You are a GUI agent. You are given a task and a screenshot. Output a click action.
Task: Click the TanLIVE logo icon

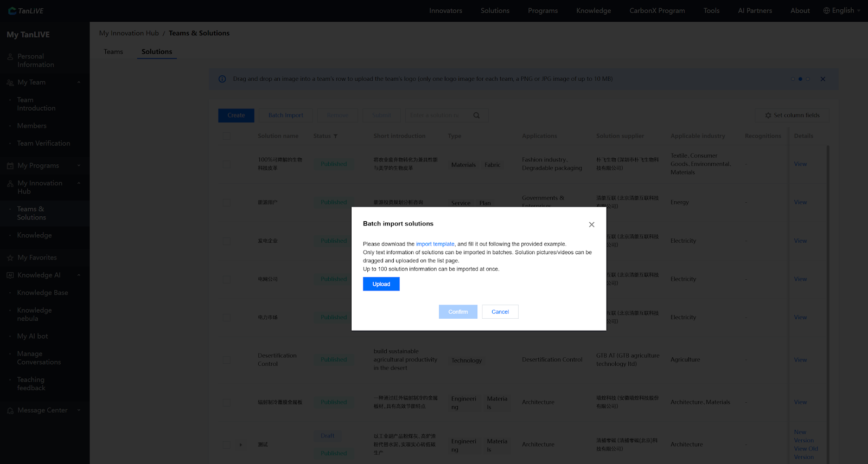click(x=12, y=11)
